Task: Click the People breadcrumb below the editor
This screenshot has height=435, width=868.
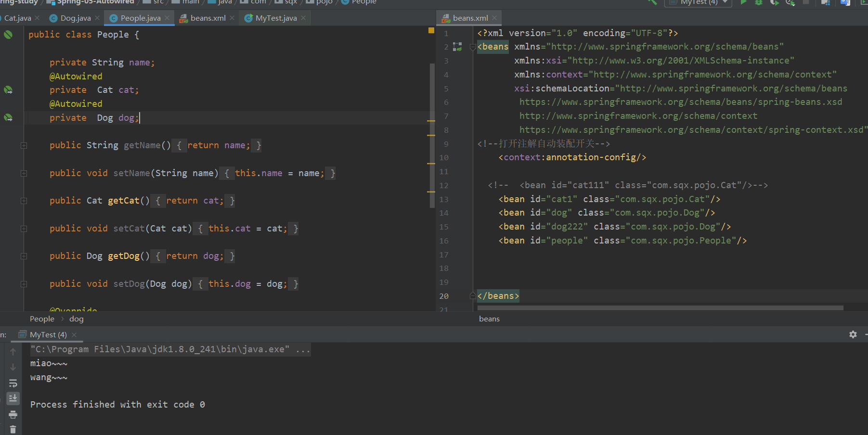Action: tap(42, 319)
